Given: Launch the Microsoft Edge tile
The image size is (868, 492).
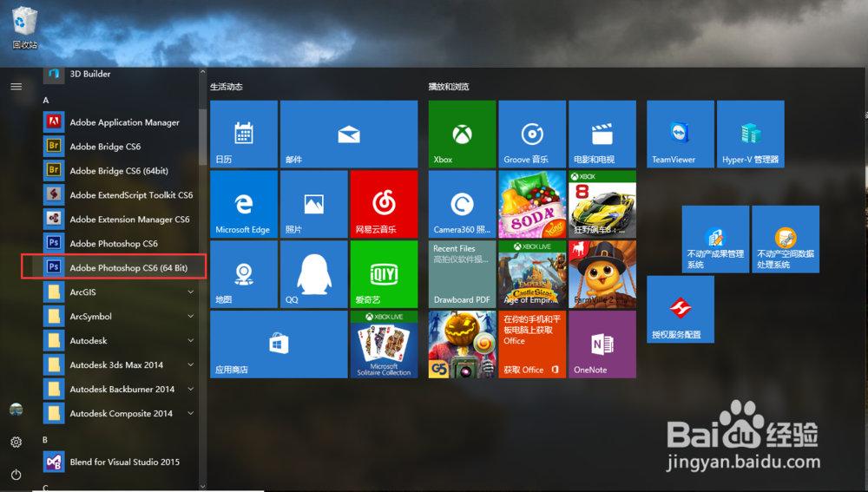Looking at the screenshot, I should tap(244, 204).
